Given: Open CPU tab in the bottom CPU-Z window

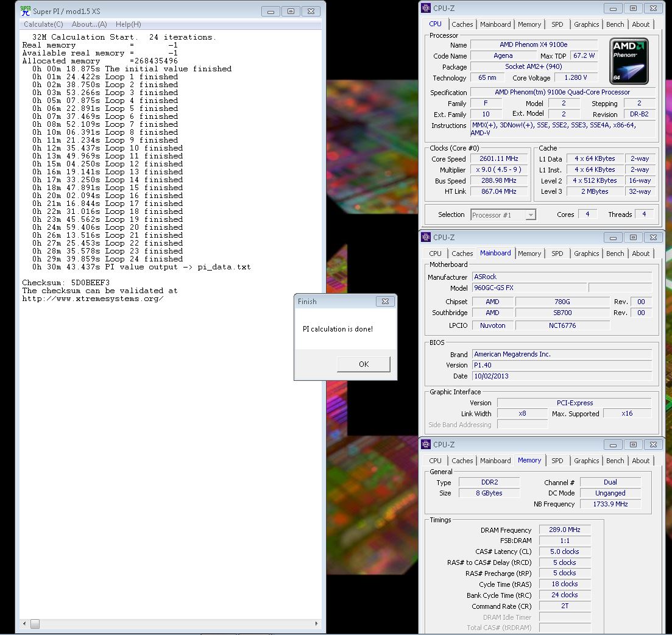Looking at the screenshot, I should click(x=435, y=461).
